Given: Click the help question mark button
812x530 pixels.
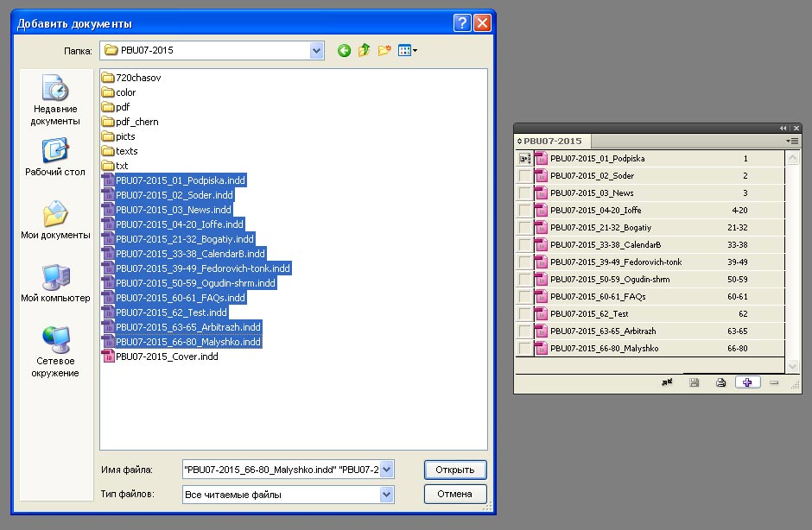Looking at the screenshot, I should pos(462,22).
